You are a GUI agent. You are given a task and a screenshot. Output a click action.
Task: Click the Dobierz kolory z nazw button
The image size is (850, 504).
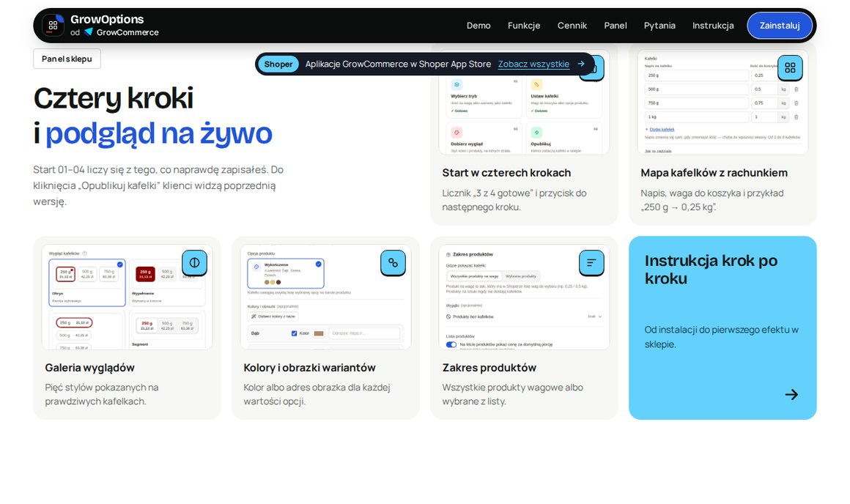[x=273, y=316]
